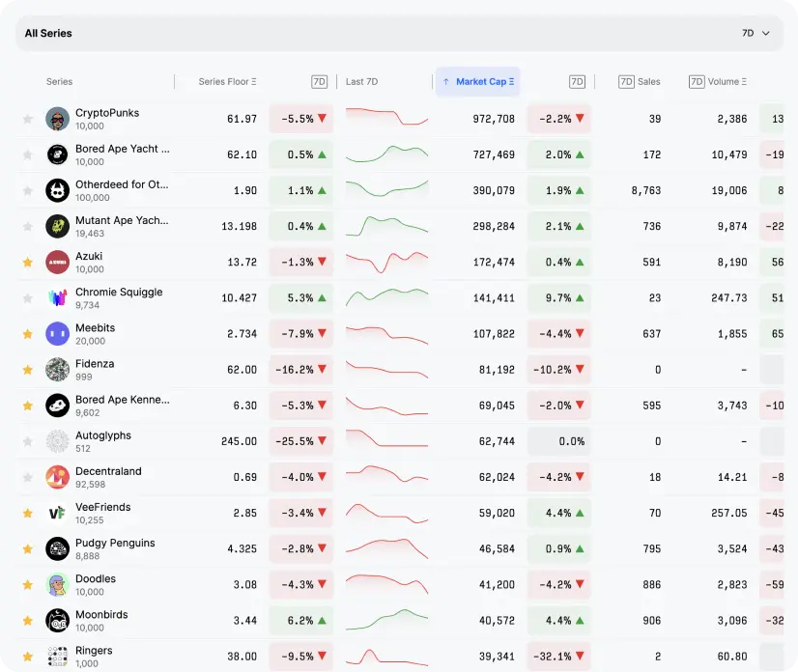Click the Fidenza 7D sparkline chart
The image size is (798, 672).
click(x=386, y=369)
